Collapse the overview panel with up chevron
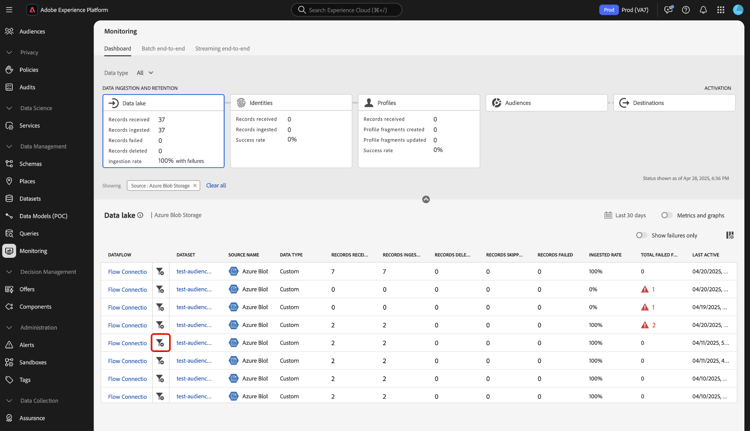Screen dimensions: 750x431 (426, 199)
